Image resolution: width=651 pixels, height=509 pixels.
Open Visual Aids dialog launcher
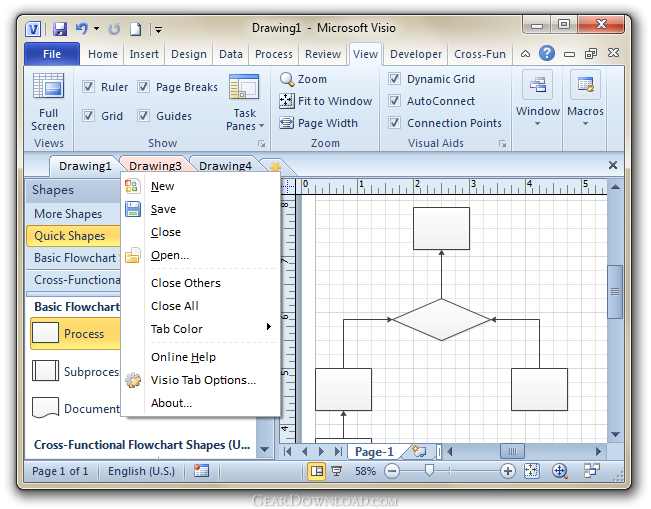[x=502, y=144]
